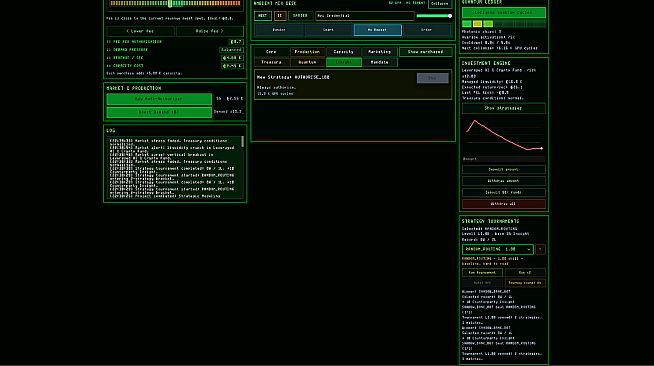Open the Capacity upgrades tab
Screen dimensions: 654x366
click(x=343, y=52)
